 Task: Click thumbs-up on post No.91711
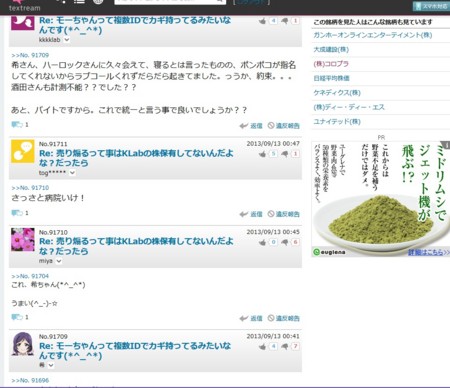263,154
